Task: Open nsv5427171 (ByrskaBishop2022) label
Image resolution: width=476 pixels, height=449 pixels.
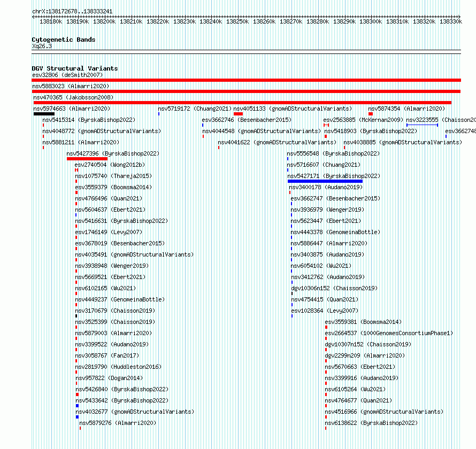Action: pyautogui.click(x=334, y=176)
